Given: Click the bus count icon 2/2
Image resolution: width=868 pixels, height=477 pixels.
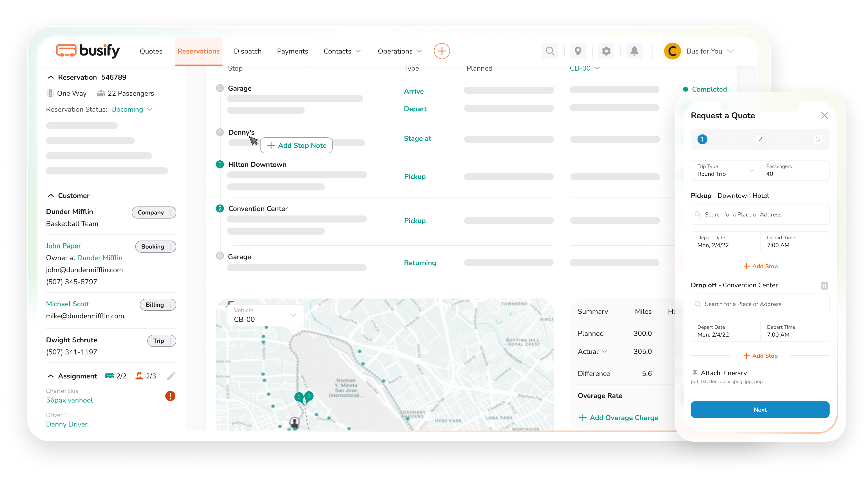Looking at the screenshot, I should pyautogui.click(x=109, y=376).
